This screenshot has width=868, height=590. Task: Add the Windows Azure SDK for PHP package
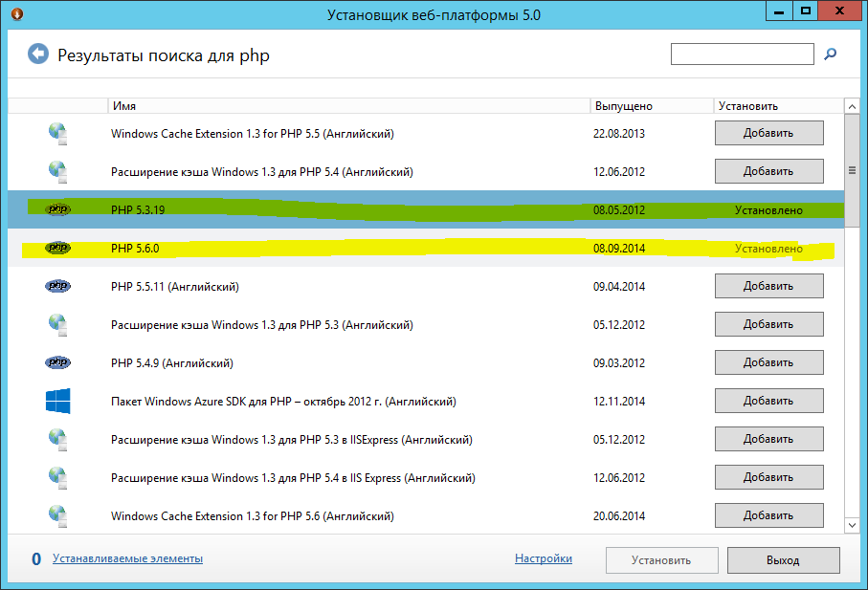click(768, 401)
